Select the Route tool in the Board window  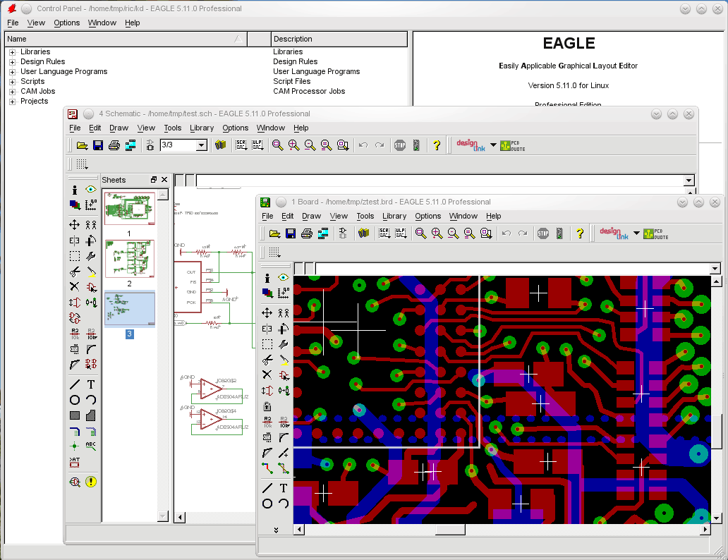267,468
